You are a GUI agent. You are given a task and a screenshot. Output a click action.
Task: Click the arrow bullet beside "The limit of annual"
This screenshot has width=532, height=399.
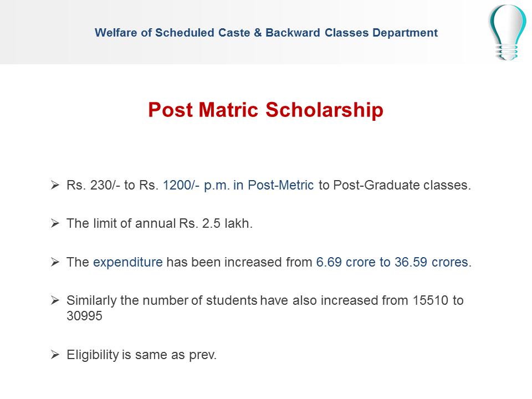(55, 223)
